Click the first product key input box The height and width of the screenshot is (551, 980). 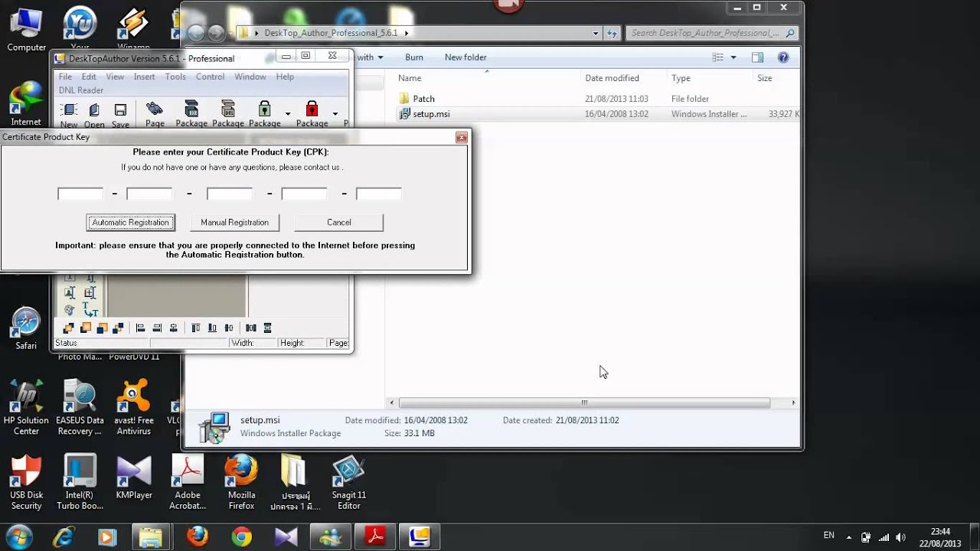[x=80, y=194]
